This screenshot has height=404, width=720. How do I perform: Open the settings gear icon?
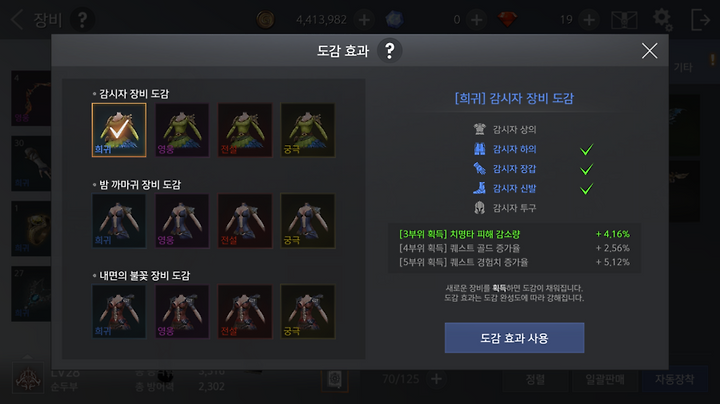[x=663, y=20]
